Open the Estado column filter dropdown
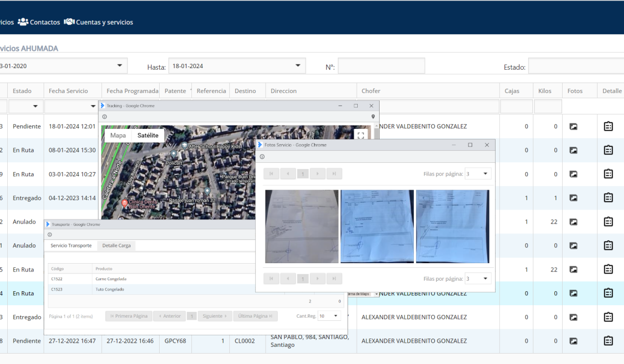The width and height of the screenshot is (624, 364). tap(25, 107)
